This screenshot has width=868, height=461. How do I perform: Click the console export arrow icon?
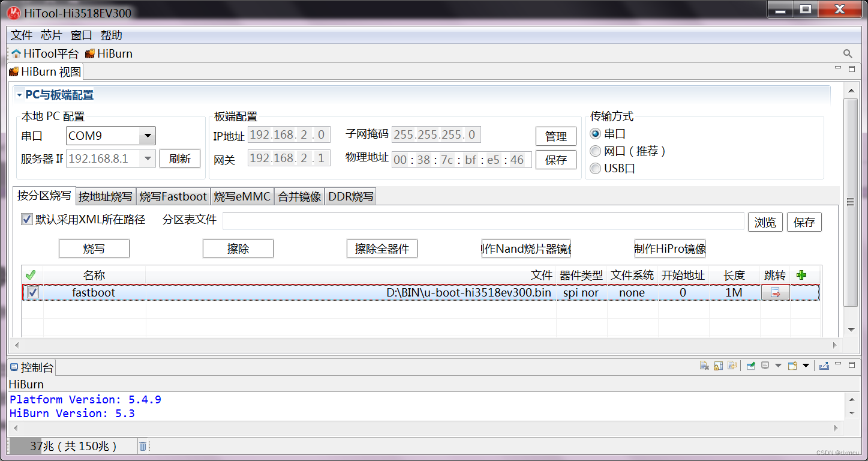(824, 366)
